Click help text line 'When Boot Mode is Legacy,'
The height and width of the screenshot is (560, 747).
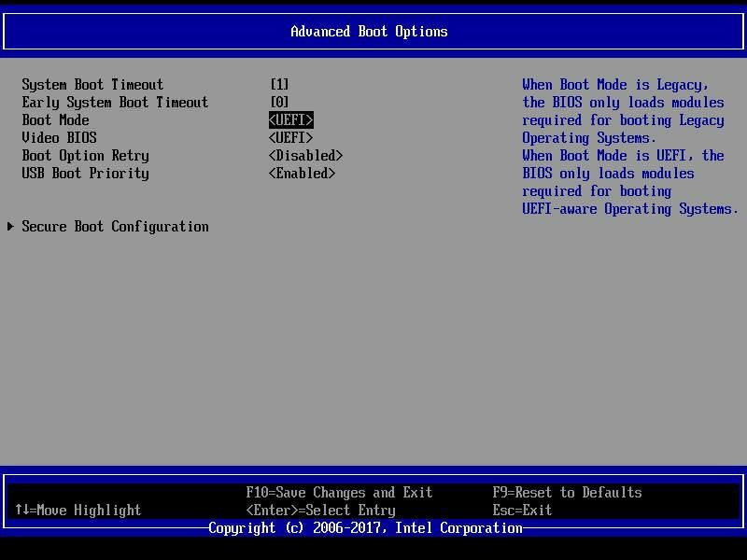click(615, 85)
